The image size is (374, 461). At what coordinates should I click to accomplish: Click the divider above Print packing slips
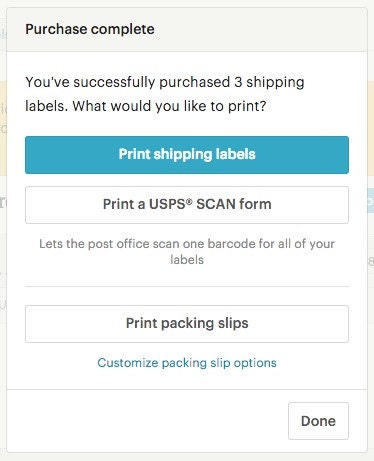(187, 286)
